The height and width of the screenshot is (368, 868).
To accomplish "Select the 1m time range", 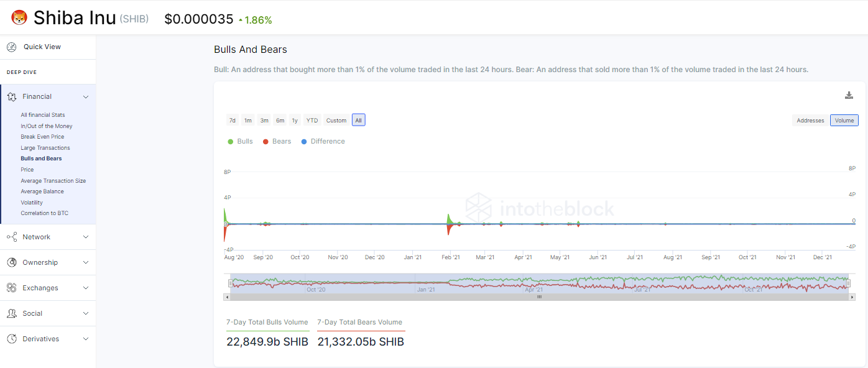I will tap(247, 121).
